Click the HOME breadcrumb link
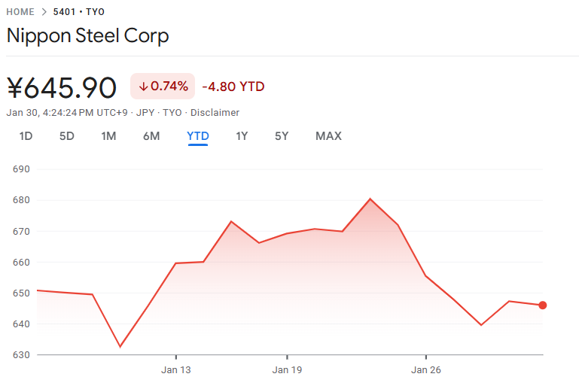Image resolution: width=579 pixels, height=392 pixels. pos(20,12)
